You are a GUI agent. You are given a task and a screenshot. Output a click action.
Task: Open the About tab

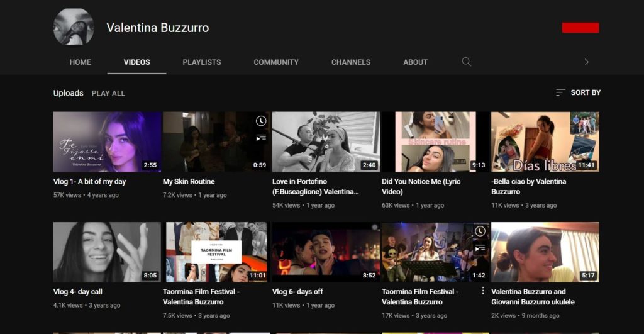(x=415, y=62)
